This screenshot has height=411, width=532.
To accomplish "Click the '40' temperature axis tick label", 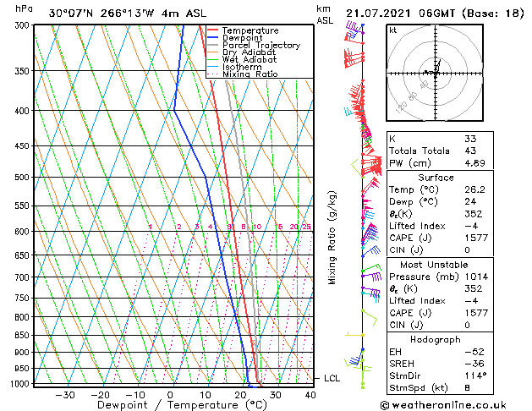I will pos(310,395).
